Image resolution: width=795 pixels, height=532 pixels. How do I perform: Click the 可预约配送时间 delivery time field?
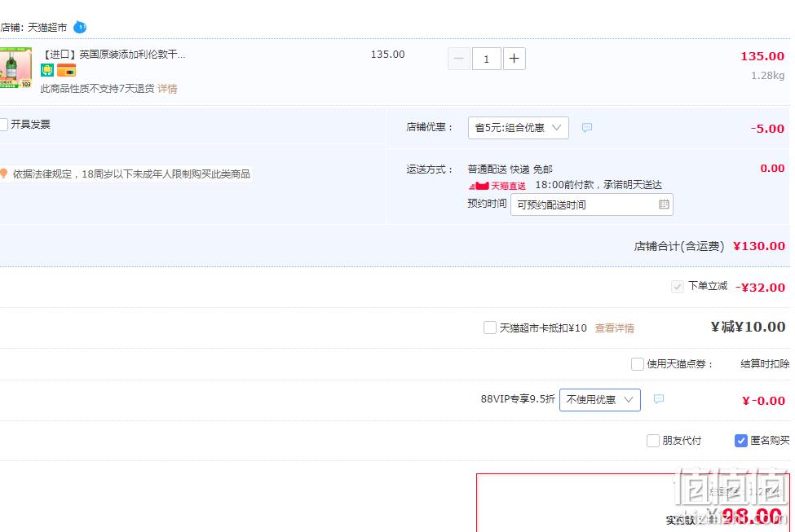[x=592, y=204]
